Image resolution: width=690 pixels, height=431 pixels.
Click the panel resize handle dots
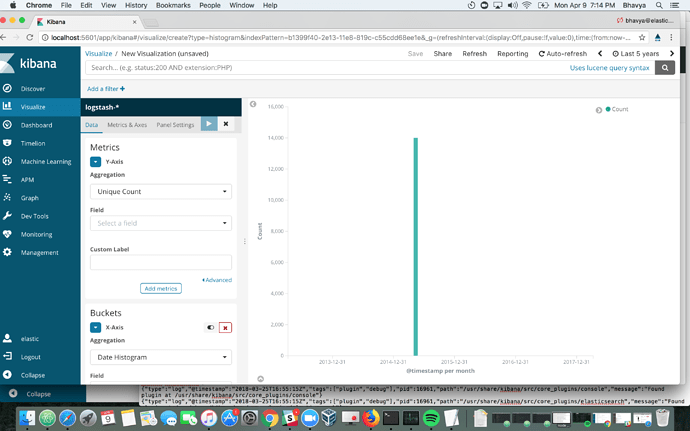click(245, 241)
